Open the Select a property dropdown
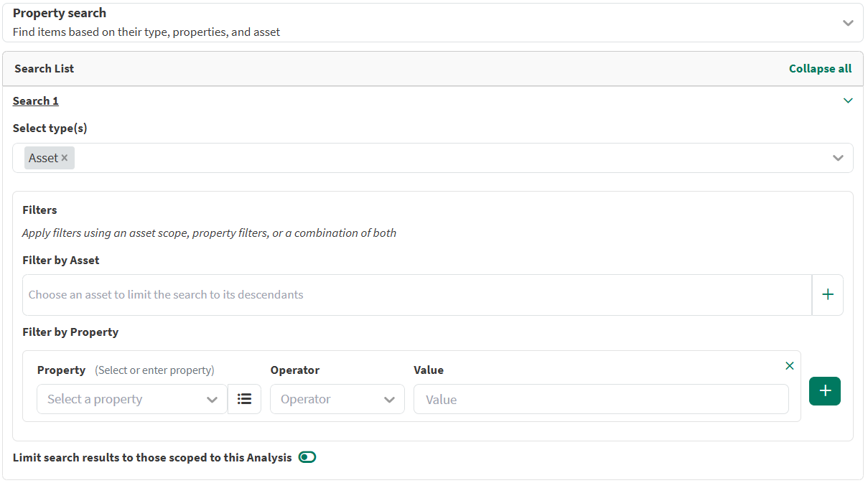This screenshot has height=483, width=868. click(x=132, y=399)
